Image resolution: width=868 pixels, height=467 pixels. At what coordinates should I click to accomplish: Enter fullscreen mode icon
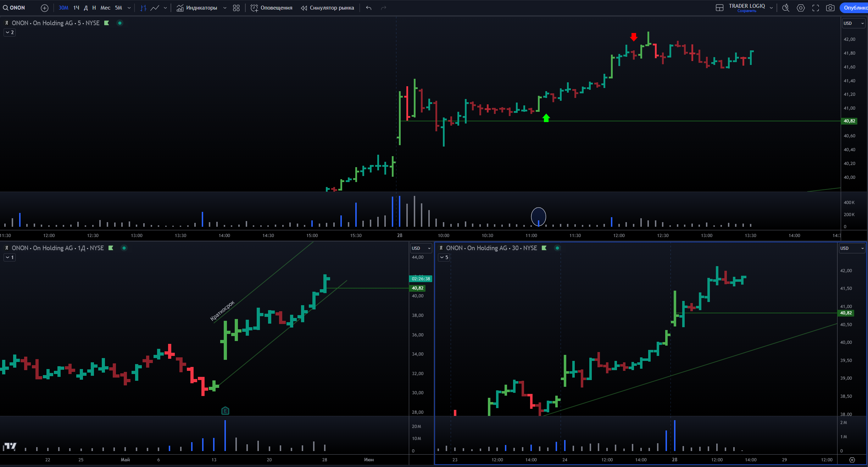coord(816,8)
